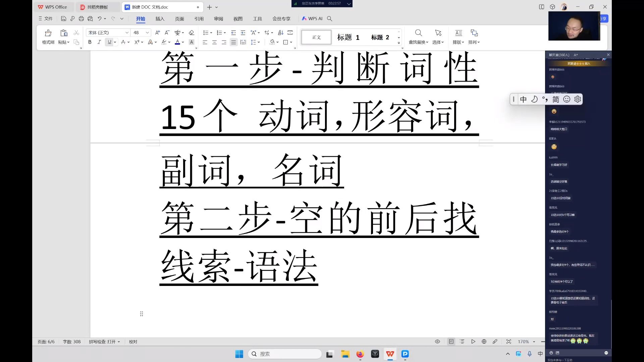Toggle eye protection mode icon
The height and width of the screenshot is (362, 644).
[437, 342]
